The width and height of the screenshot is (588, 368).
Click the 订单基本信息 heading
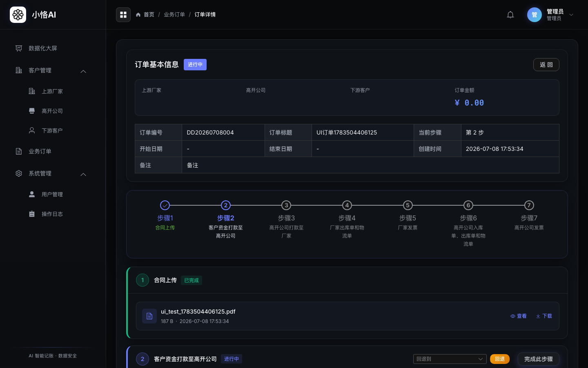coord(157,65)
